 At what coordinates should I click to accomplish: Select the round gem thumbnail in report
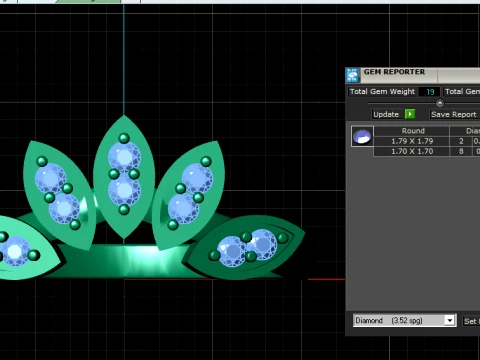click(362, 136)
